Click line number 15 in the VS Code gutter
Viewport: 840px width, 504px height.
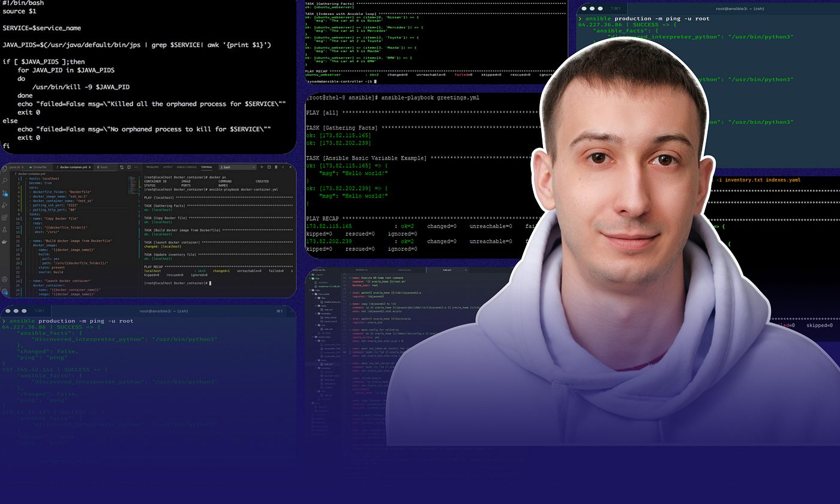pyautogui.click(x=18, y=241)
